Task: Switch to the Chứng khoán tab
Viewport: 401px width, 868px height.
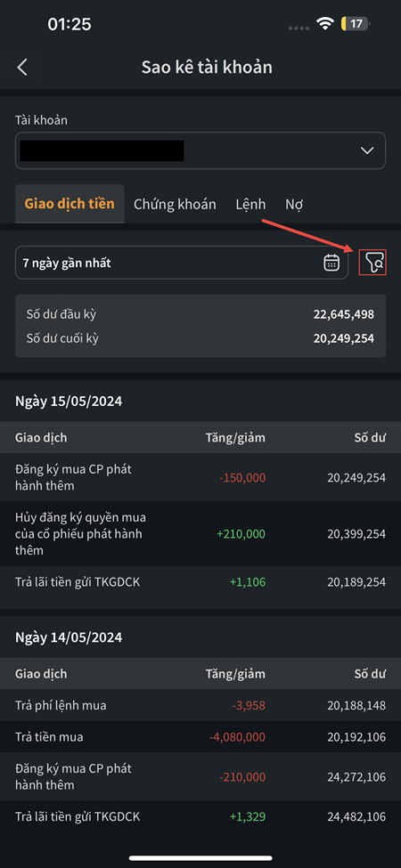Action: [175, 204]
